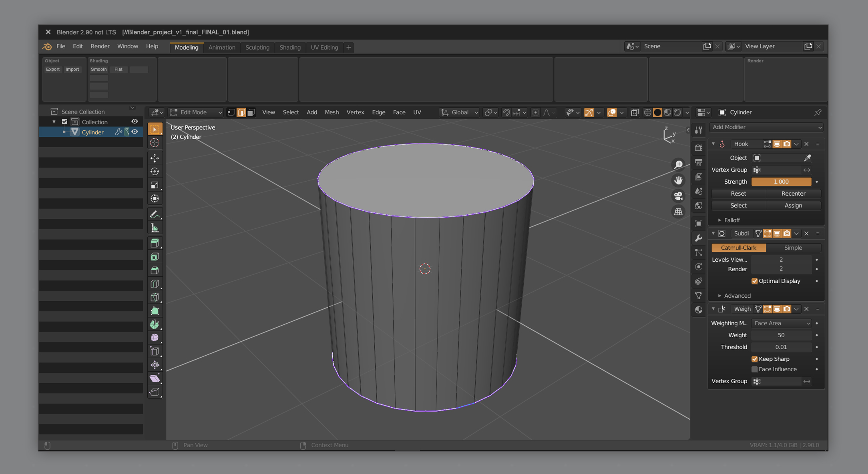Viewport: 868px width, 474px height.
Task: Switch to edge select mode
Action: [241, 112]
